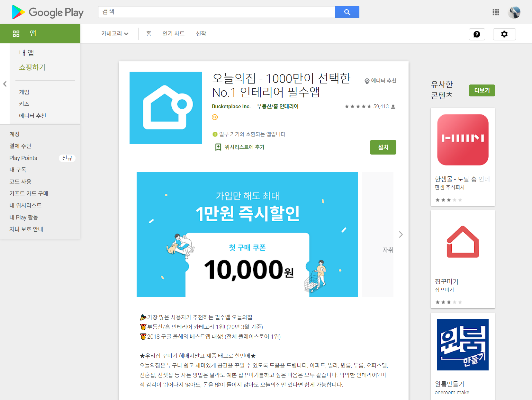This screenshot has height=400, width=532.
Task: Open Bucketplace Inc. developer link
Action: click(231, 106)
